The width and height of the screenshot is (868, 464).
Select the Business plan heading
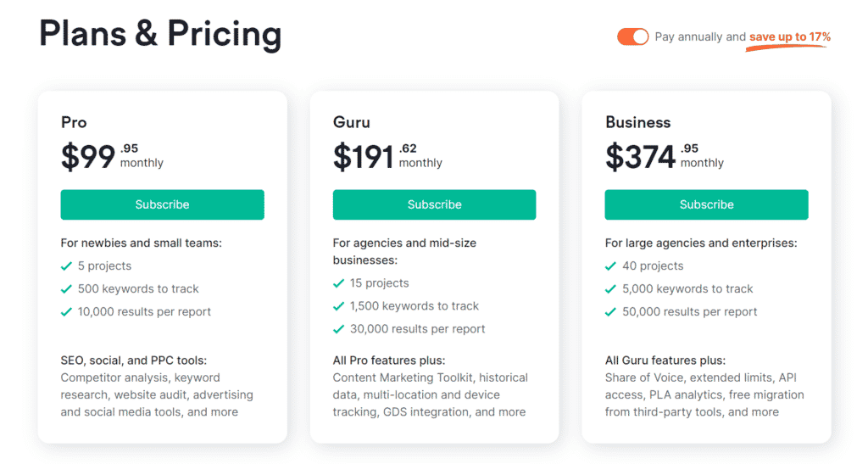637,122
